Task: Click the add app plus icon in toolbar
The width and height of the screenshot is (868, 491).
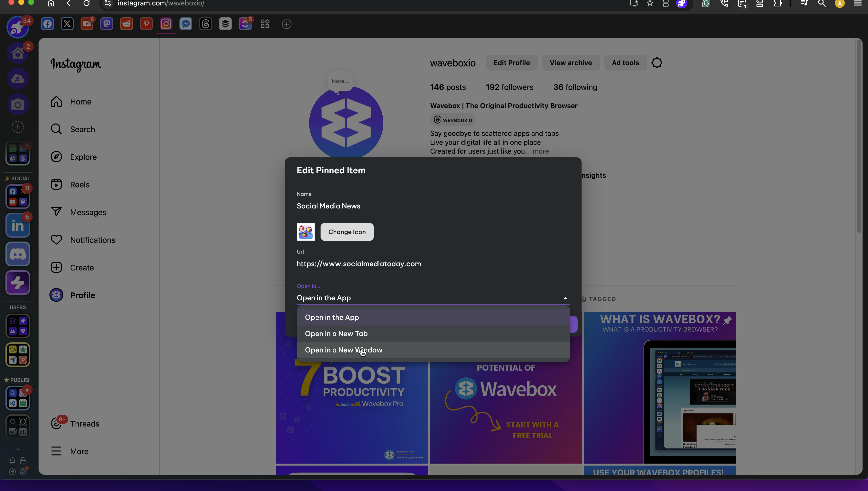Action: (x=286, y=24)
